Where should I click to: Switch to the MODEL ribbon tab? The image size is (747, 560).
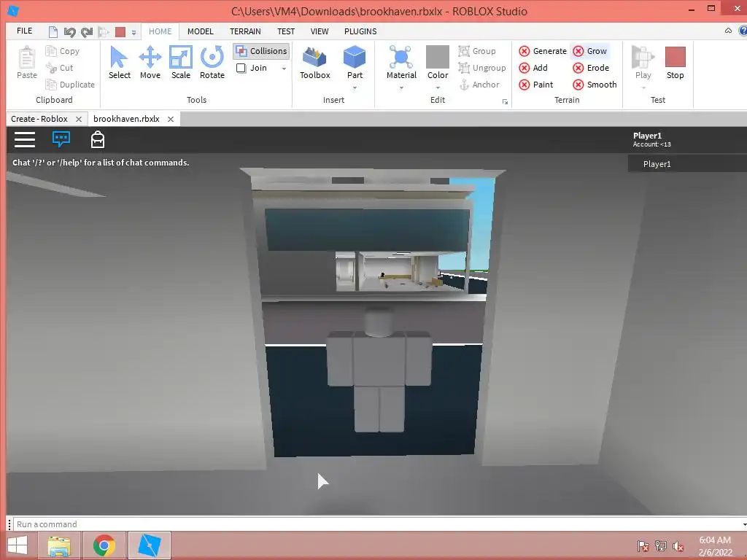pyautogui.click(x=200, y=31)
